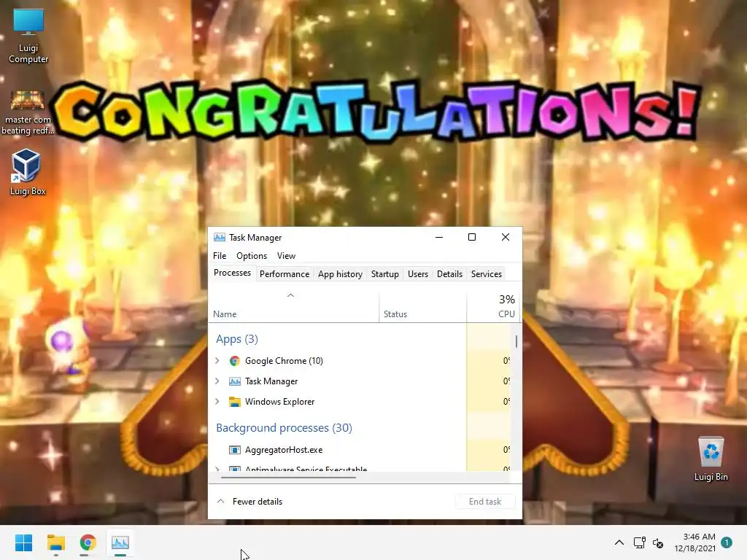Click the AggregatorHost.exe process icon

point(234,450)
